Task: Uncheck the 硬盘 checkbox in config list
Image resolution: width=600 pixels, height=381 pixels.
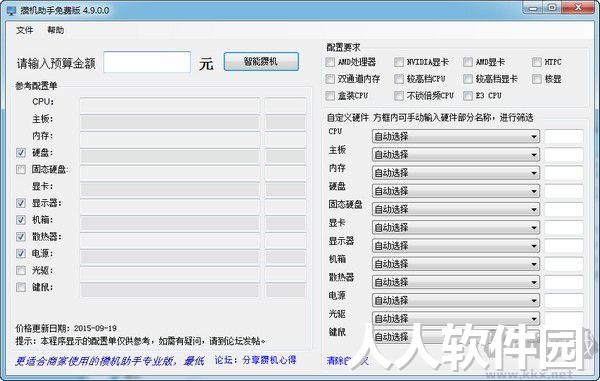Action: point(21,153)
